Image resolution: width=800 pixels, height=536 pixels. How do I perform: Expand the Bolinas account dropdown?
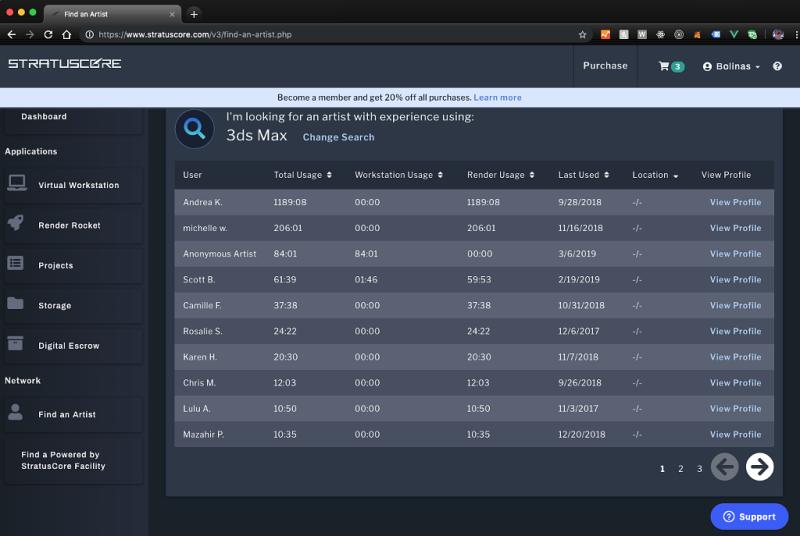tap(731, 66)
